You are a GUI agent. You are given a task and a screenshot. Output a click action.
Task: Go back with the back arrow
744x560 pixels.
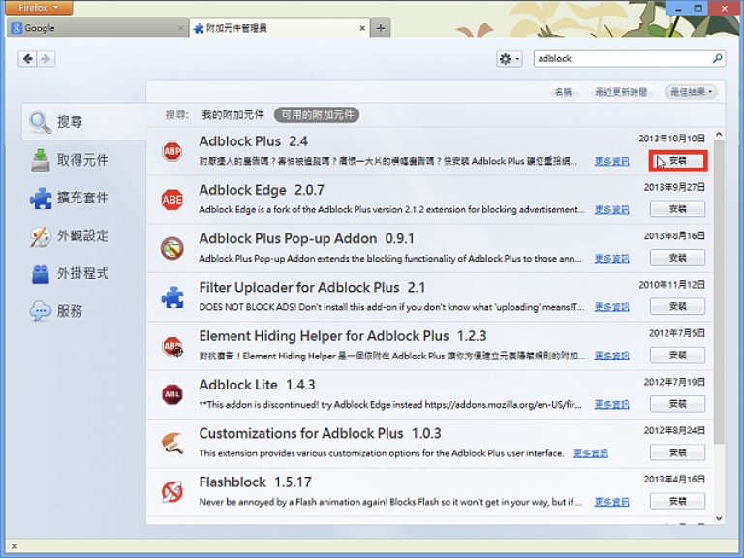(x=27, y=59)
